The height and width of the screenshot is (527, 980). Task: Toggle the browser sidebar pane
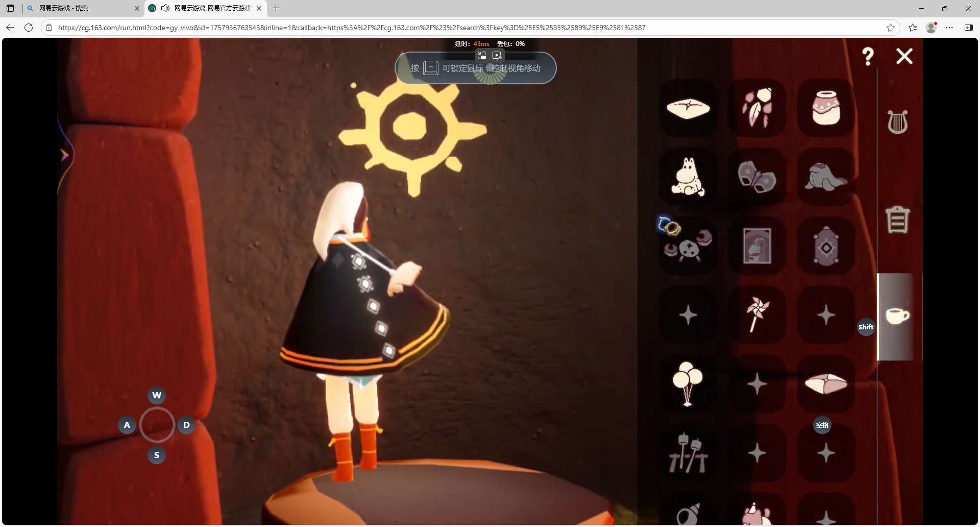(x=968, y=28)
